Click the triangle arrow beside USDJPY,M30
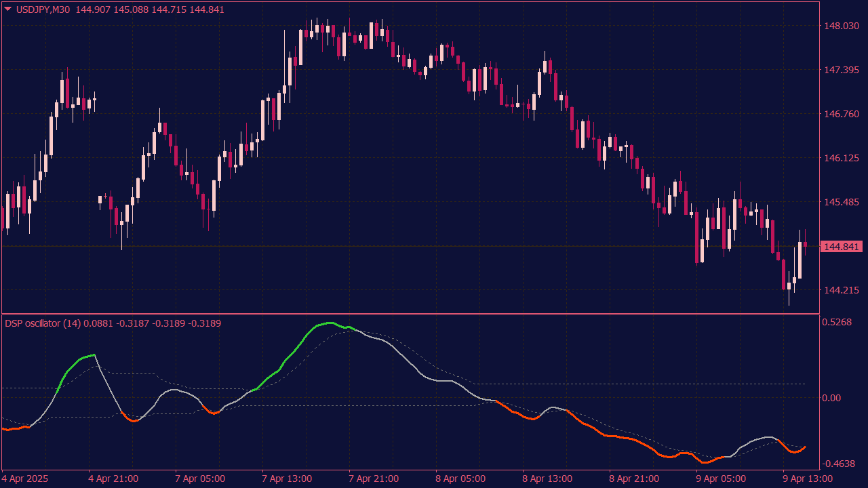The width and height of the screenshot is (868, 488). pos(8,9)
